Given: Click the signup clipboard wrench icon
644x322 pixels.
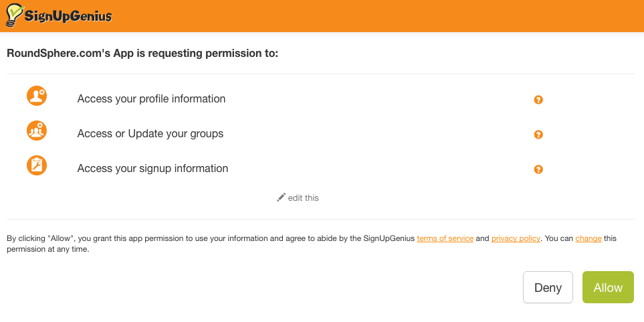Looking at the screenshot, I should coord(37,165).
